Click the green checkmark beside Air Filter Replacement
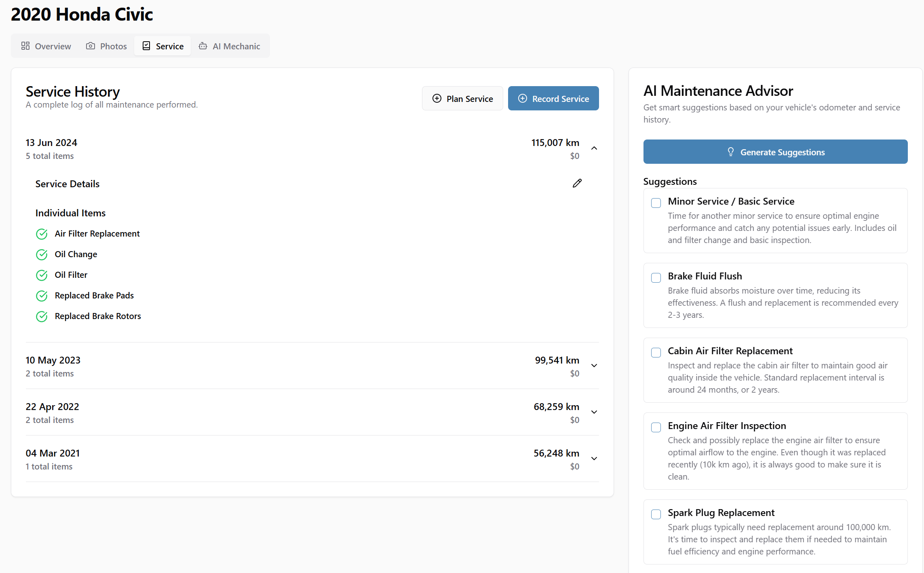 (x=42, y=234)
